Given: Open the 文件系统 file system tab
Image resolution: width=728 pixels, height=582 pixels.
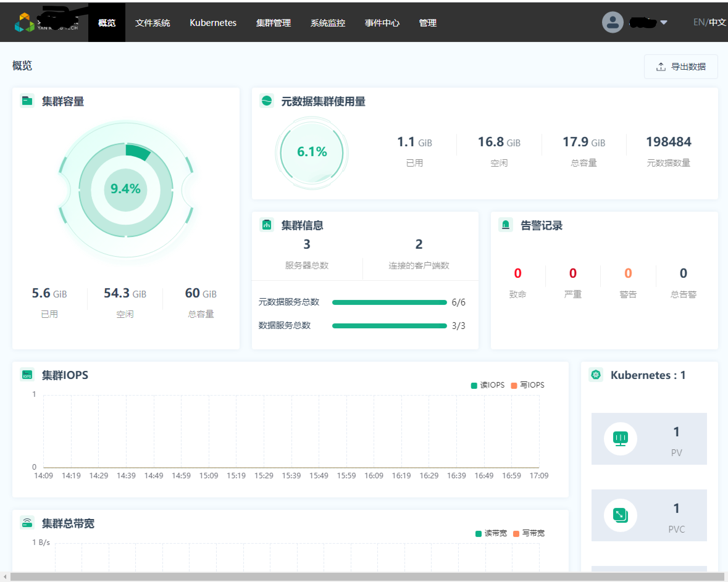Looking at the screenshot, I should tap(152, 23).
